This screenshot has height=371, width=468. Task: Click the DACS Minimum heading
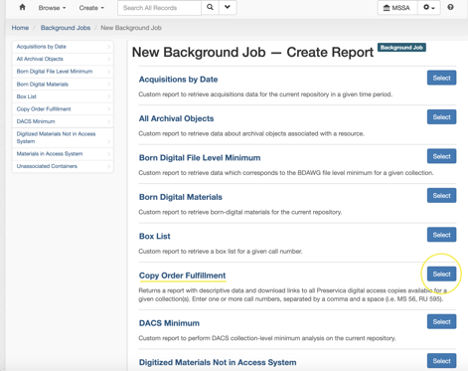[169, 323]
